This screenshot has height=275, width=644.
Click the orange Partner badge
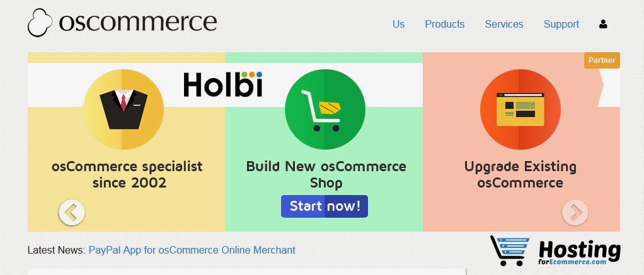click(x=602, y=60)
